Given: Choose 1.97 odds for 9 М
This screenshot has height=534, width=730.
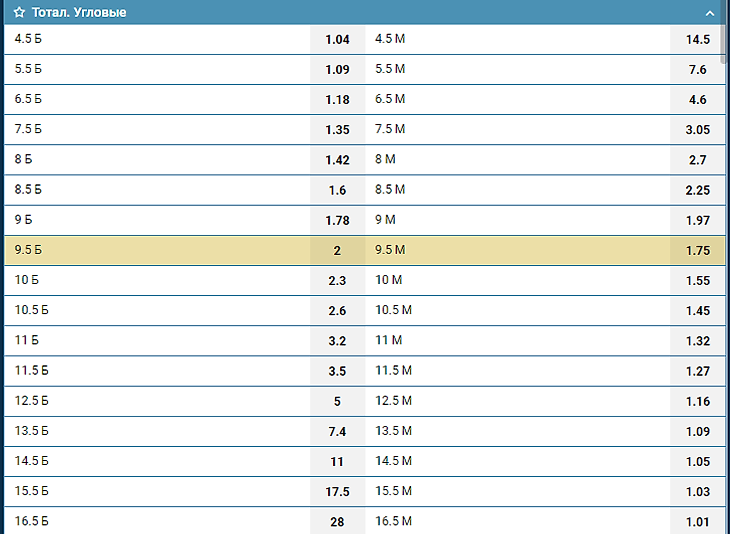Looking at the screenshot, I should (x=697, y=220).
